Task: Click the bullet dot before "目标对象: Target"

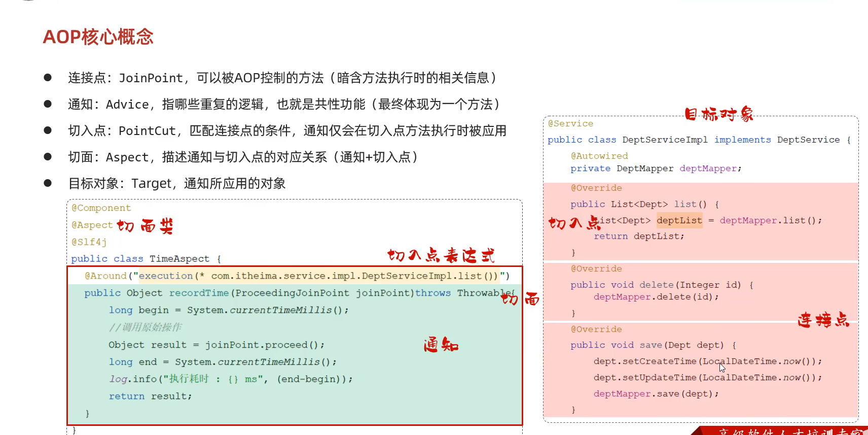Action: 48,183
